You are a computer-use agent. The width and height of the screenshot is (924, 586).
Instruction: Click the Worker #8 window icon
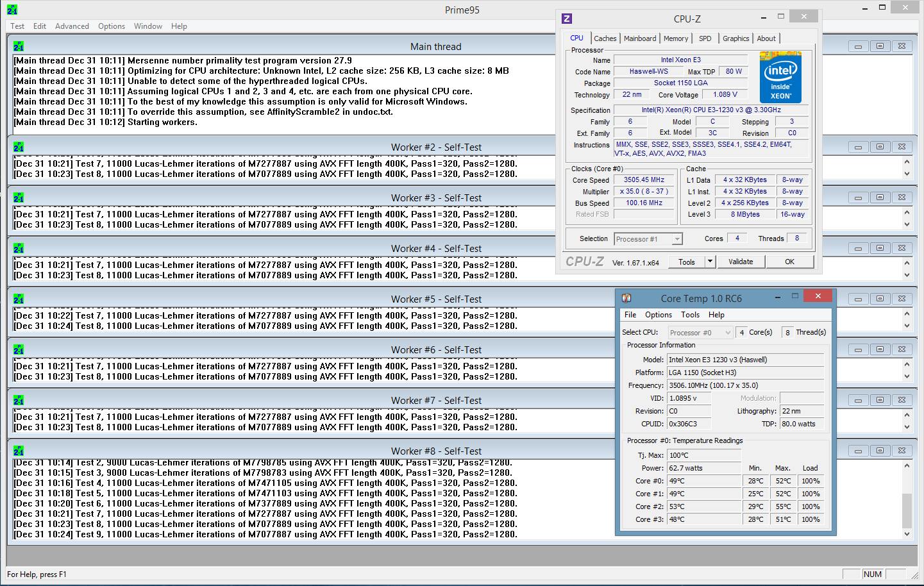tap(19, 451)
